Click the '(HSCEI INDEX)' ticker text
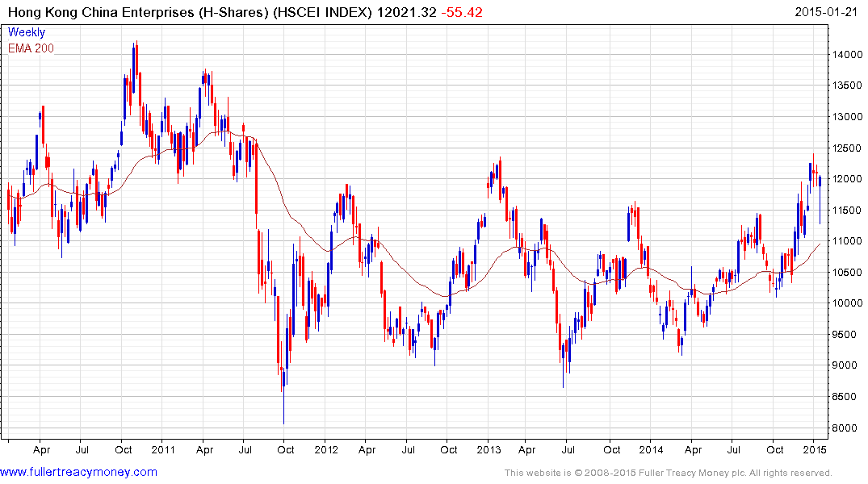Viewport: 868px width, 484px height. point(323,12)
